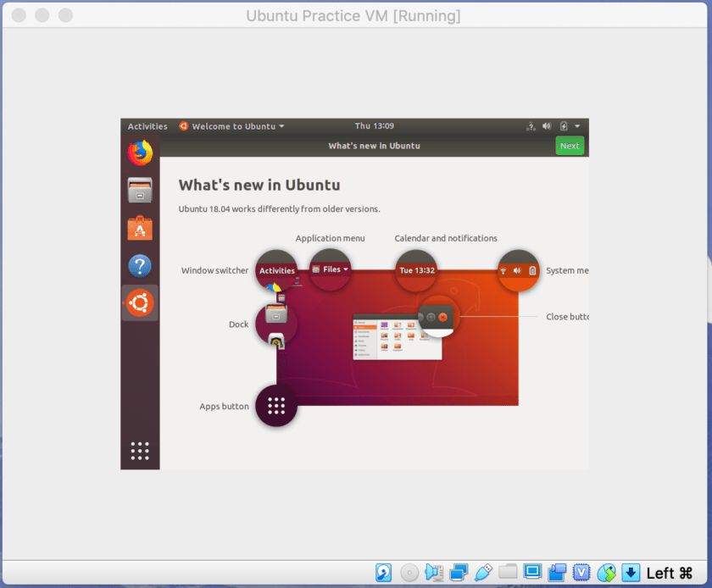The width and height of the screenshot is (712, 588).
Task: Show Applications grid at the dock bottom
Action: coord(140,451)
